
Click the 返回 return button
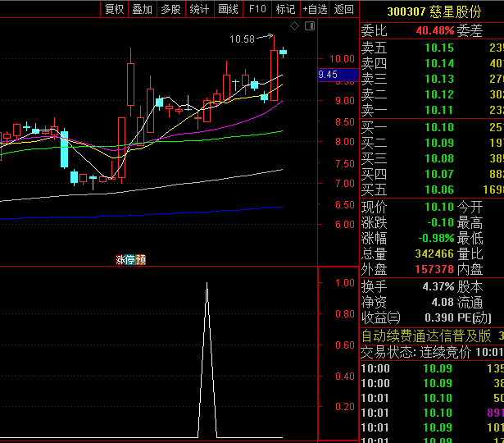click(x=343, y=9)
